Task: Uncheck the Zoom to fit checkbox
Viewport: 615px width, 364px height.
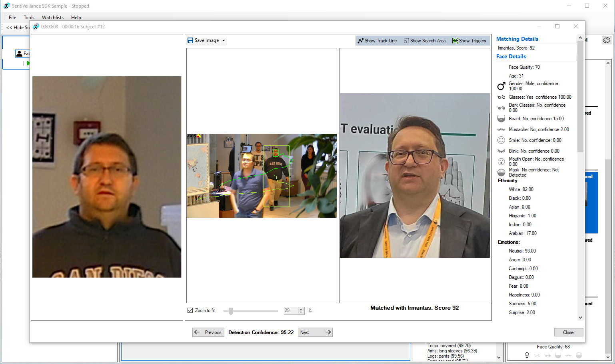Action: pyautogui.click(x=190, y=310)
